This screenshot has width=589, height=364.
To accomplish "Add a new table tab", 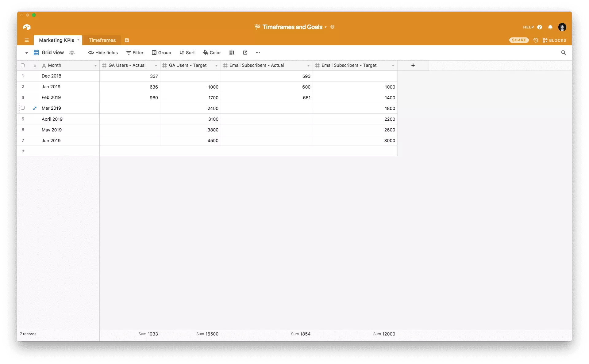I will [127, 40].
